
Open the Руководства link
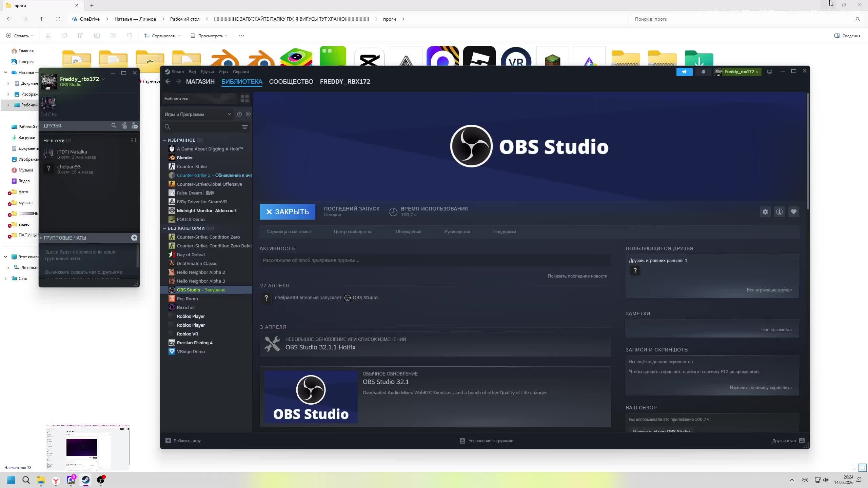457,232
